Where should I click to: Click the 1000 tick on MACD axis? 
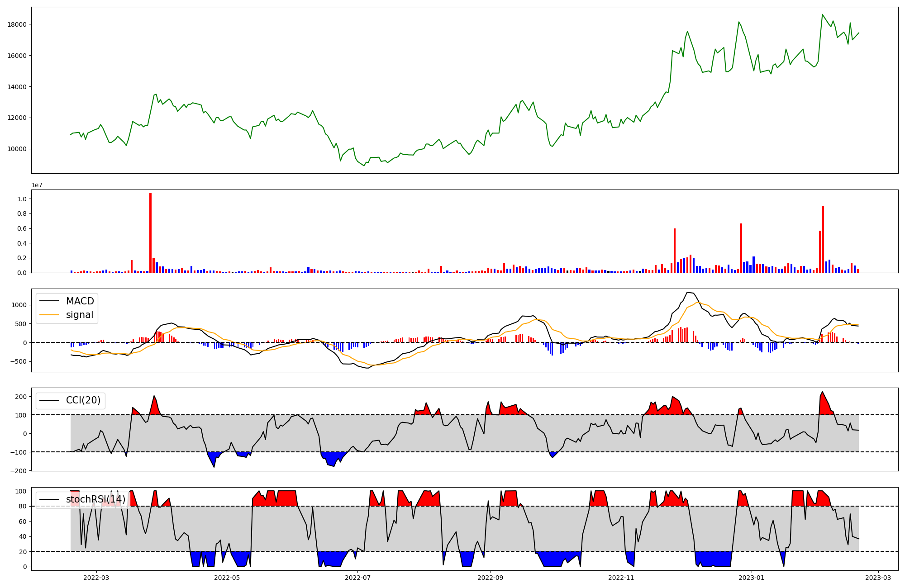pyautogui.click(x=20, y=305)
